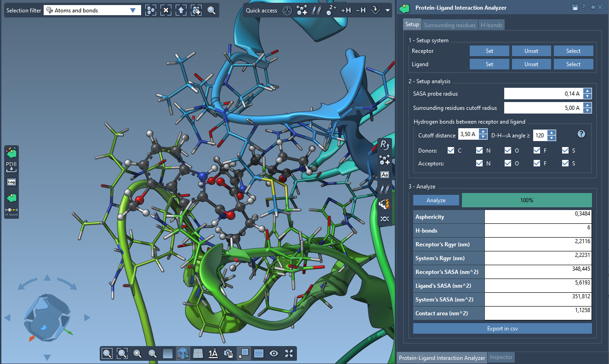Open the Log icon in left sidebar
Image resolution: width=609 pixels, height=364 pixels.
tap(11, 182)
